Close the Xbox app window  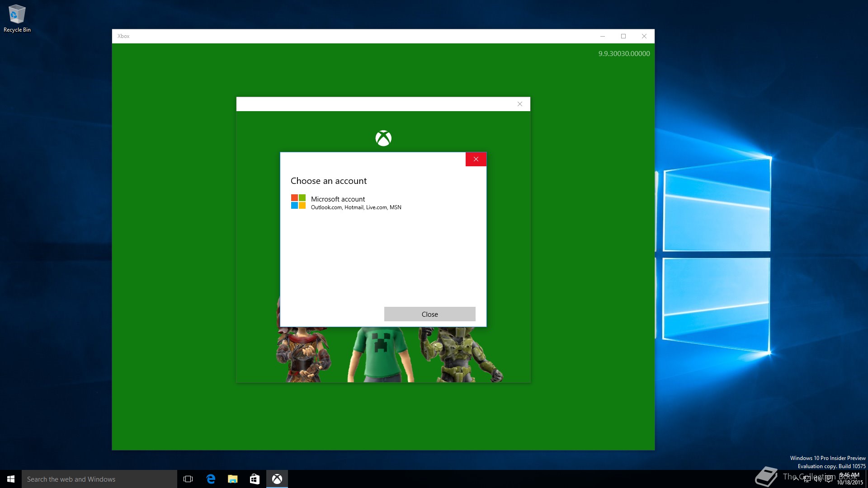tap(644, 36)
